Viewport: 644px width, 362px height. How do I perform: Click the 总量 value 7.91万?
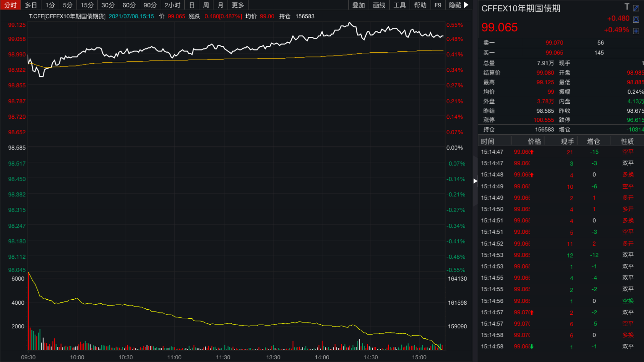click(x=546, y=63)
